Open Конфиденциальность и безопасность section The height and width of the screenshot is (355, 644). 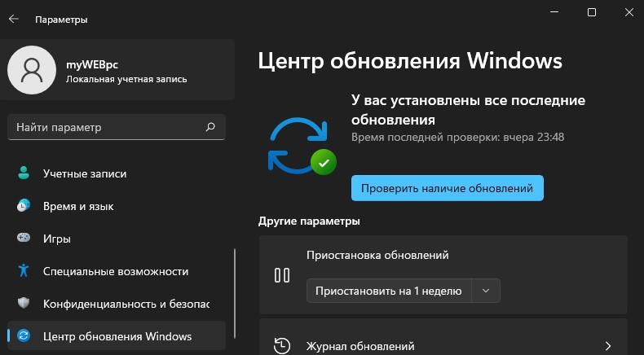117,304
